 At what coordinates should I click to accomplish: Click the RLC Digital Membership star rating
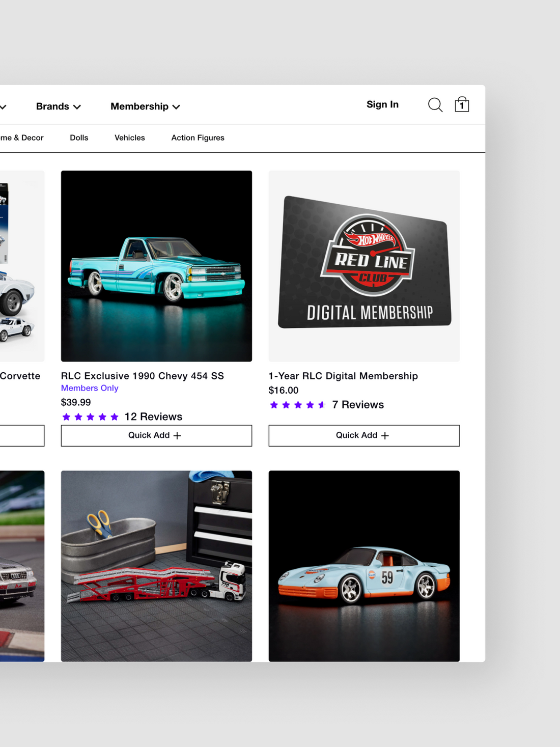point(298,405)
